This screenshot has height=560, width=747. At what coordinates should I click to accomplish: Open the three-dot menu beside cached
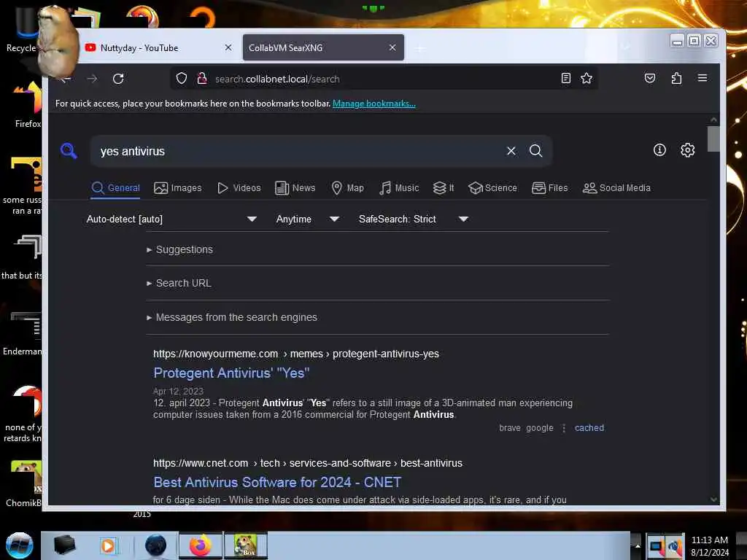pos(564,427)
